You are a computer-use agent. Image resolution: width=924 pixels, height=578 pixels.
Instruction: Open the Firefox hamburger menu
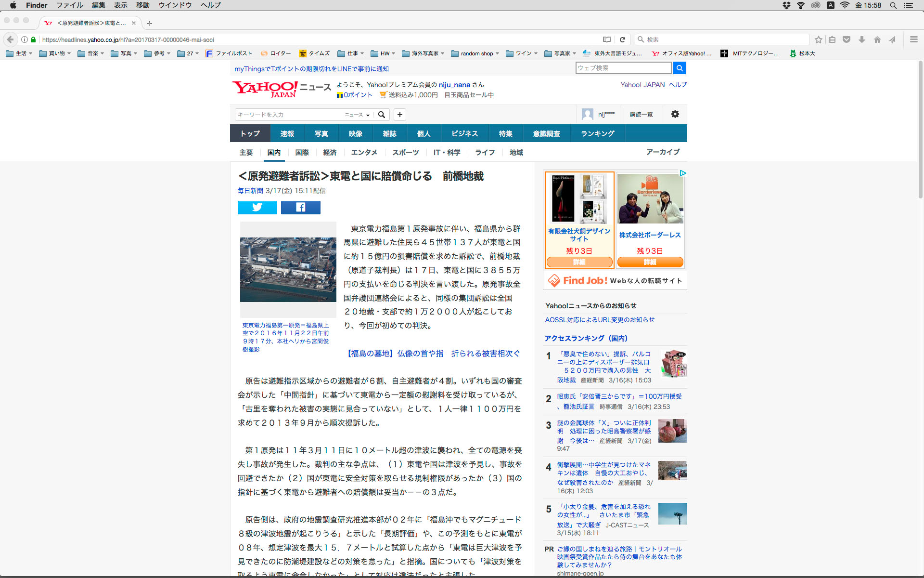coord(913,39)
